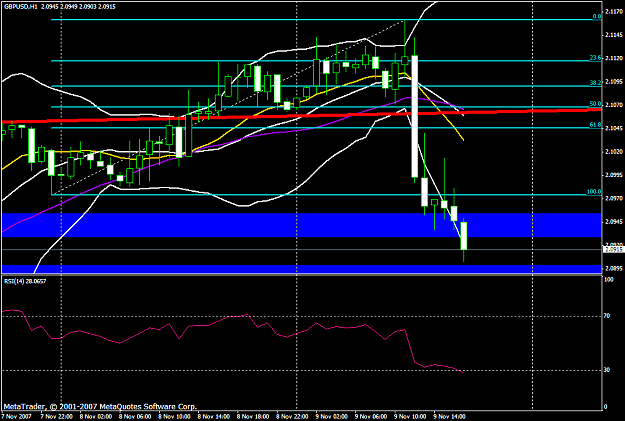Select the Fibonacci 38.2 level label
Screen dimensions: 625x421
[596, 83]
